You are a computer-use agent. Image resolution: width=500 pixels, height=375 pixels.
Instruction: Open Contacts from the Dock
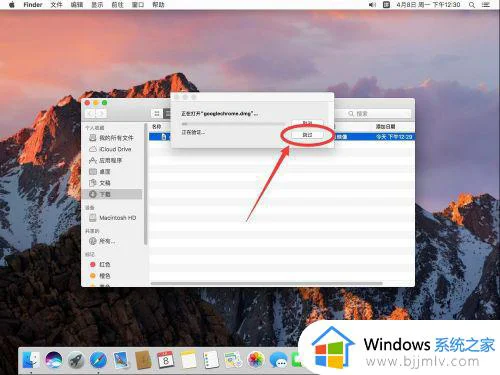click(x=144, y=360)
